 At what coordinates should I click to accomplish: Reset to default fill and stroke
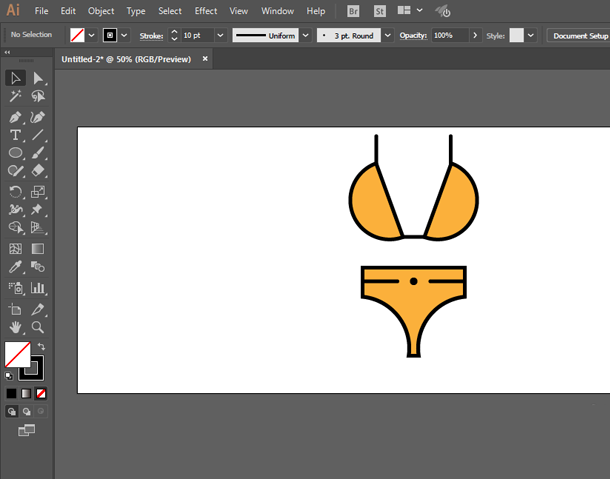pos(9,376)
